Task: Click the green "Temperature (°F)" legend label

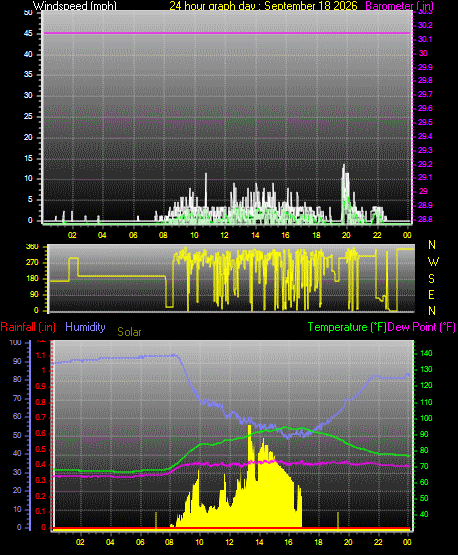Action: click(x=347, y=327)
